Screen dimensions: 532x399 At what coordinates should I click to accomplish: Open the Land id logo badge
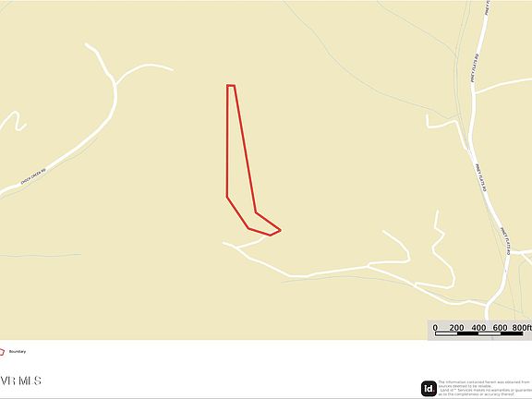[x=429, y=389]
